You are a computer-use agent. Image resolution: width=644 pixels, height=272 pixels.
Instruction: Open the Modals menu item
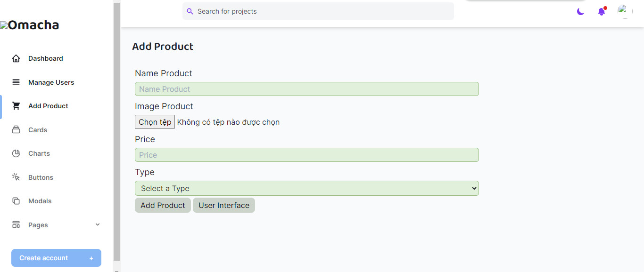[x=40, y=201]
